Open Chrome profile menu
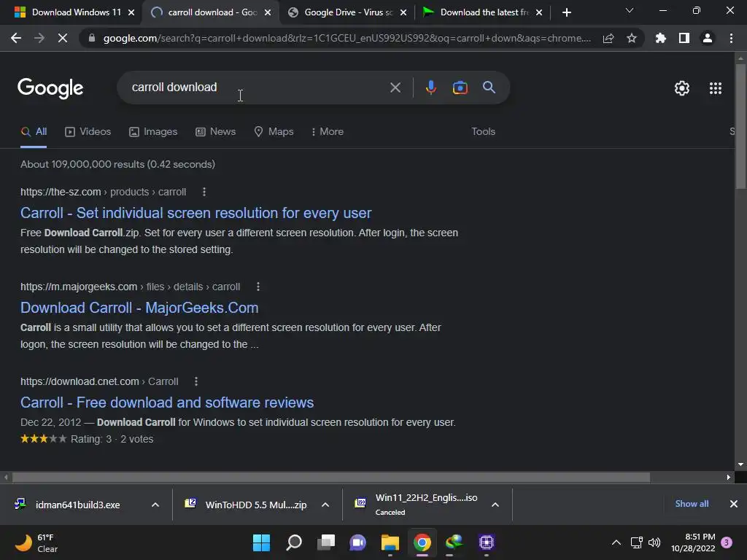The width and height of the screenshot is (747, 560). tap(708, 38)
